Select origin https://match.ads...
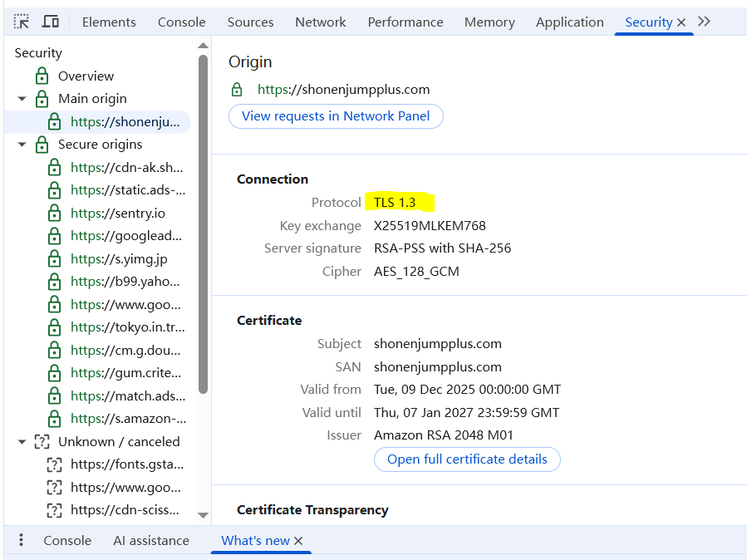This screenshot has height=560, width=747. coord(128,395)
